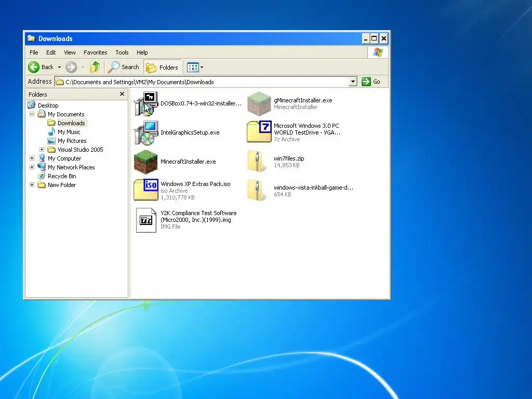Click the Windows XP Extras Pack.iso name
This screenshot has height=399, width=532.
[195, 184]
